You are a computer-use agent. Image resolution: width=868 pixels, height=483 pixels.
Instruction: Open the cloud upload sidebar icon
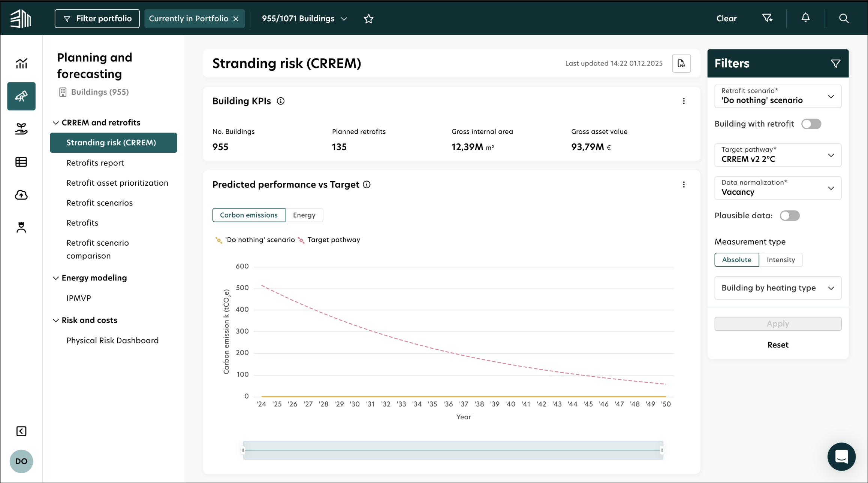(21, 195)
